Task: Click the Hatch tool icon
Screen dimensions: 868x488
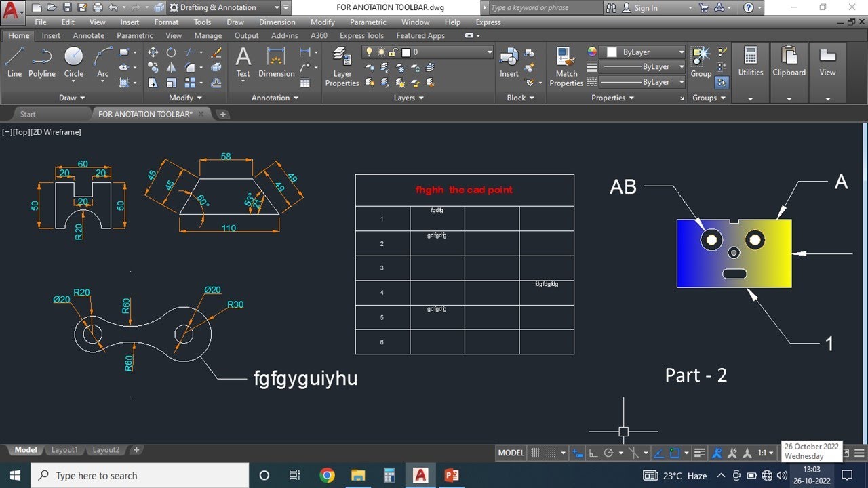Action: click(124, 83)
